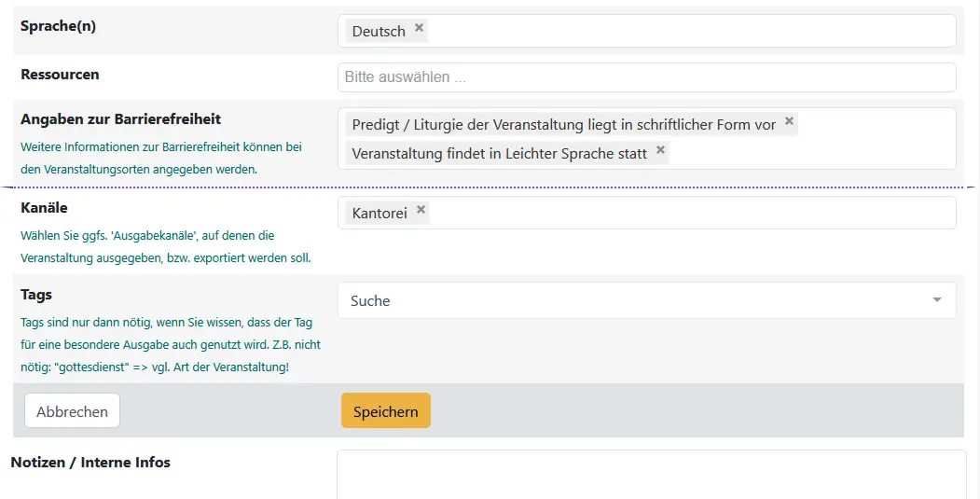Click the 'Weitere Informationen zur Barrierefreiheit' help text
Image resolution: width=980 pixels, height=499 pixels.
[x=161, y=159]
